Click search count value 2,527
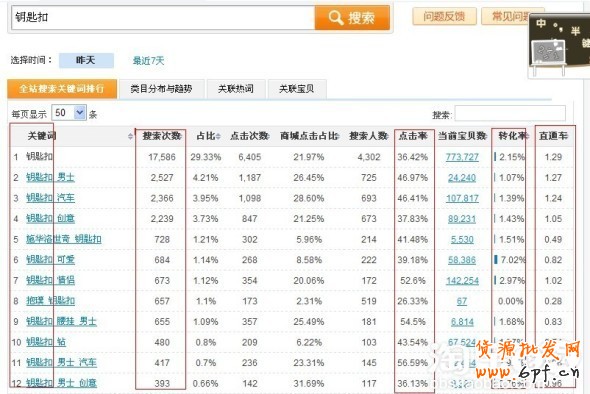 (162, 178)
